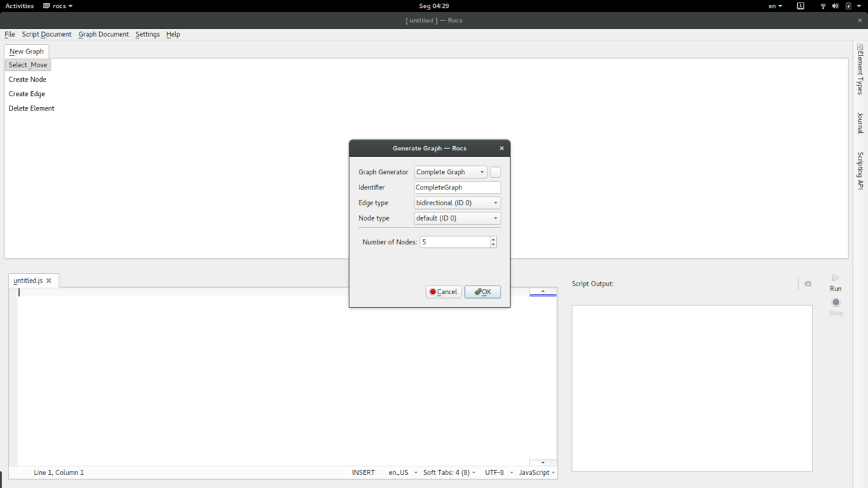Screen dimensions: 868x488
Task: Clear the script output with the eraser icon
Action: 808,284
